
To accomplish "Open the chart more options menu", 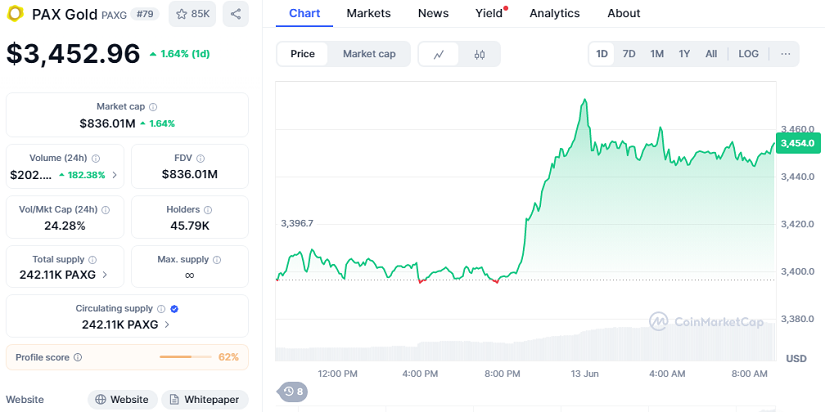I will 785,54.
